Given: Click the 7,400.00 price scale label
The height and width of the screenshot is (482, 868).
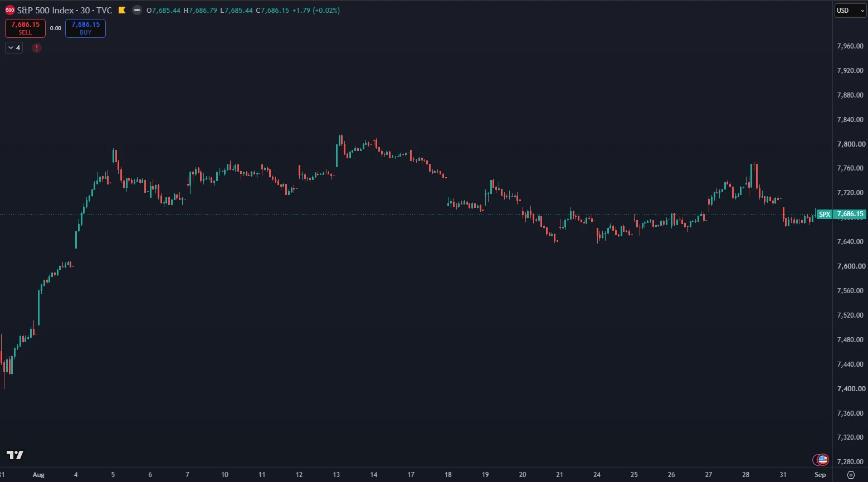Looking at the screenshot, I should coord(850,388).
